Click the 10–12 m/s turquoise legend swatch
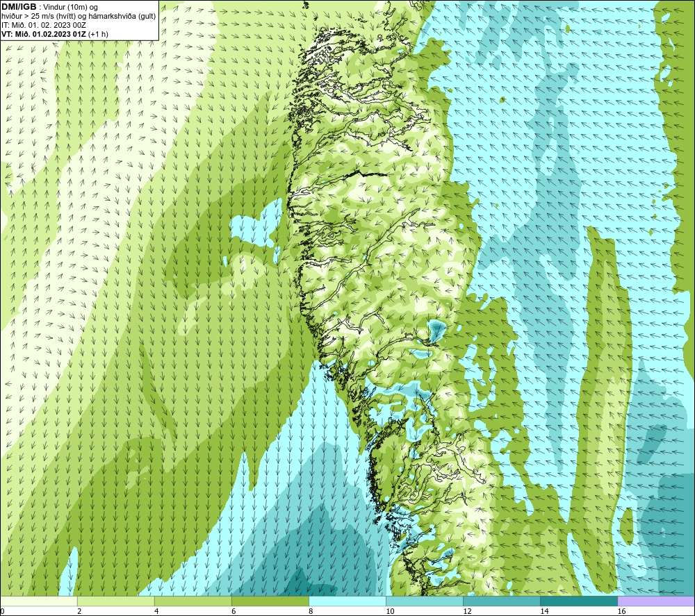This screenshot has height=616, width=695. (425, 601)
